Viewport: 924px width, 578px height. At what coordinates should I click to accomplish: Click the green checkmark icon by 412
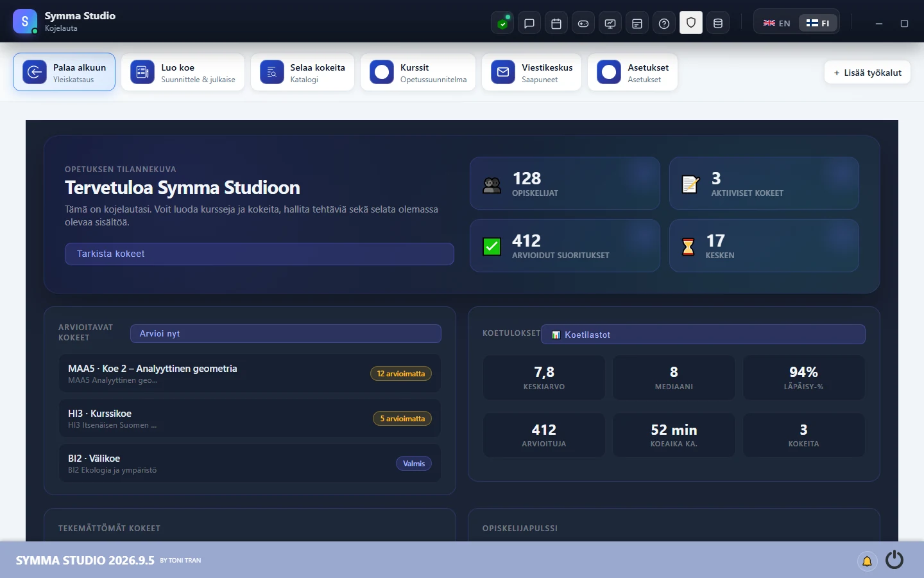click(492, 247)
